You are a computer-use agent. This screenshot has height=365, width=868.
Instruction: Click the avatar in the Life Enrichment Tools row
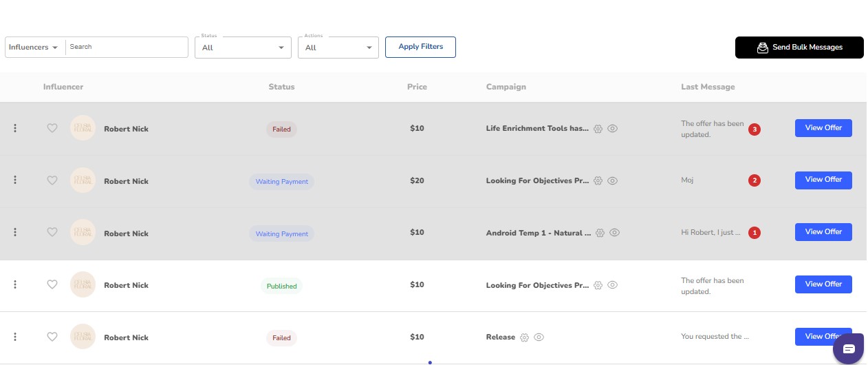click(83, 128)
